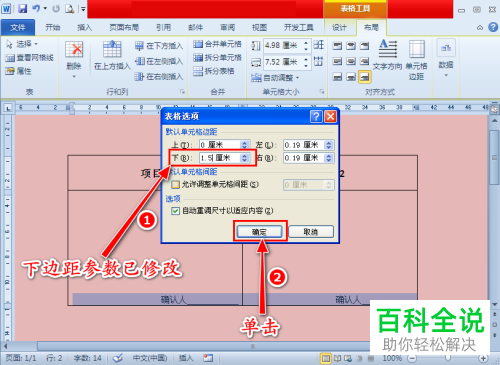This screenshot has height=365, width=500.
Task: Select align top left icon
Action: (337, 45)
